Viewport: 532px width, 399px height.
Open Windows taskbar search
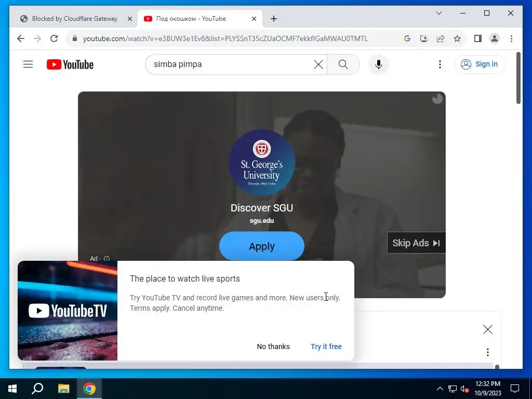(37, 389)
